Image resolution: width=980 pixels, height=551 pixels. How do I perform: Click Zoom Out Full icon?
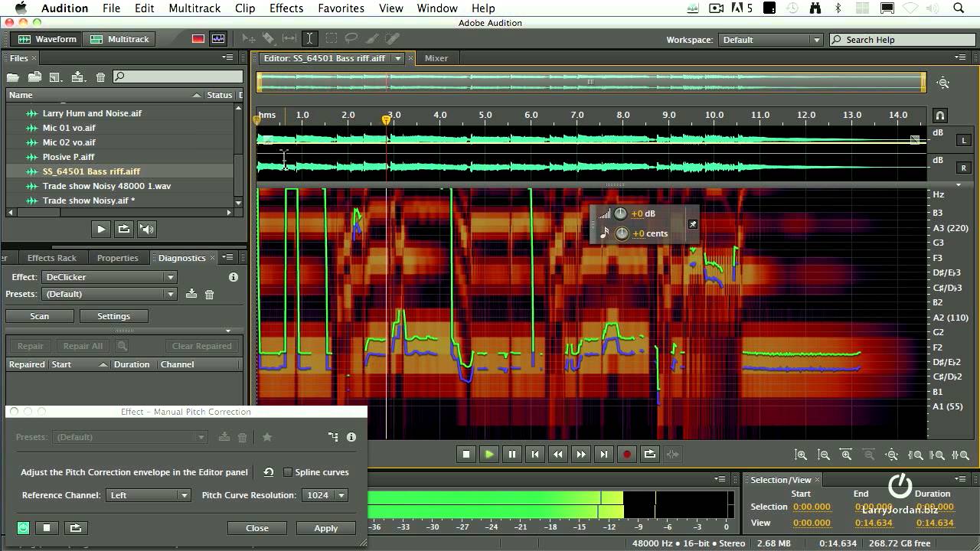[892, 455]
